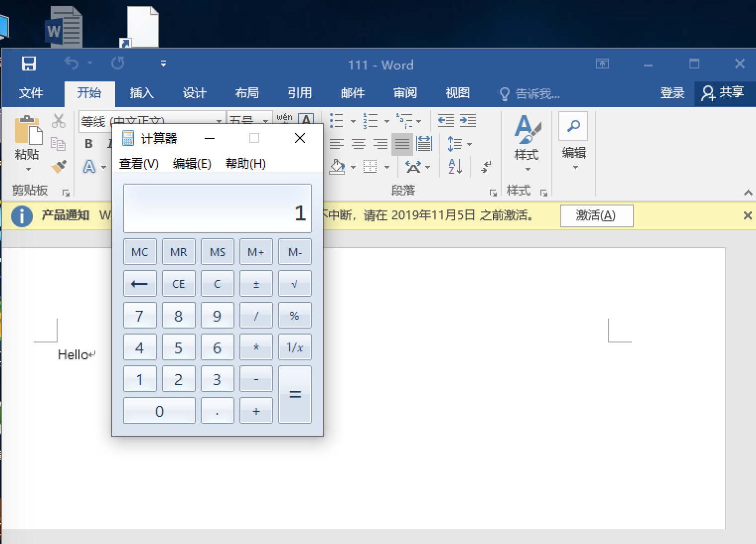
Task: Click the numbered list icon
Action: [x=371, y=120]
